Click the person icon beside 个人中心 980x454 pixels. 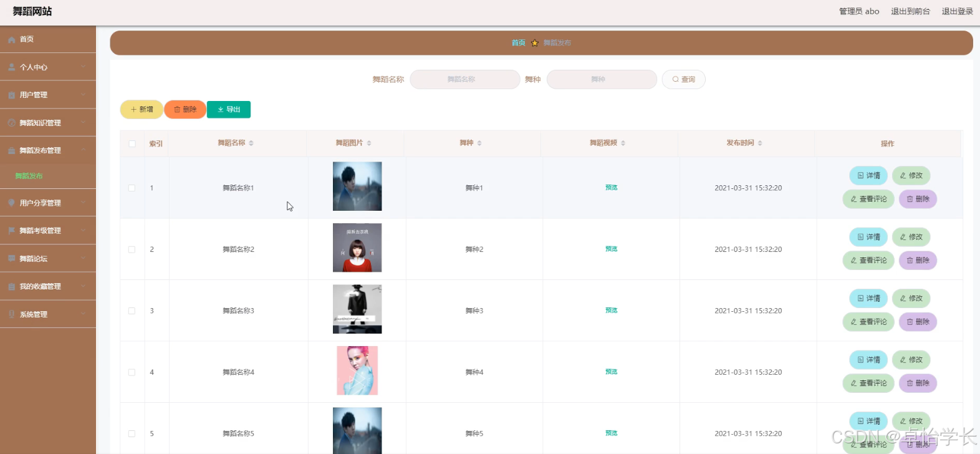coord(12,67)
